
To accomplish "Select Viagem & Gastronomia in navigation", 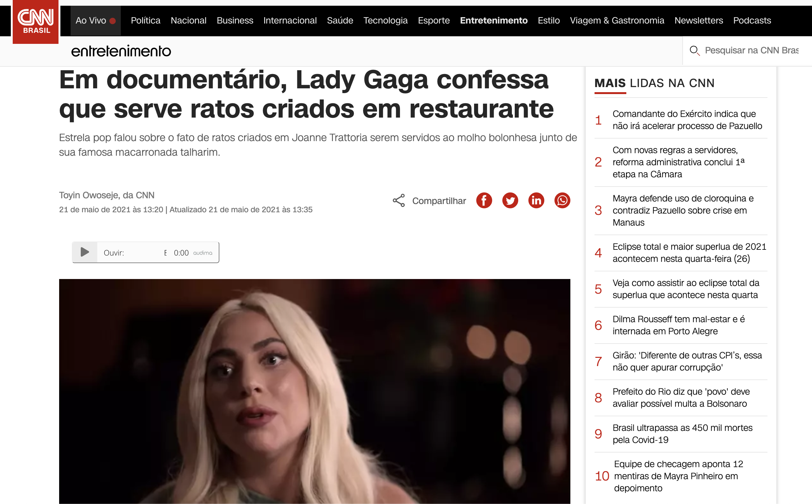I will coord(617,21).
